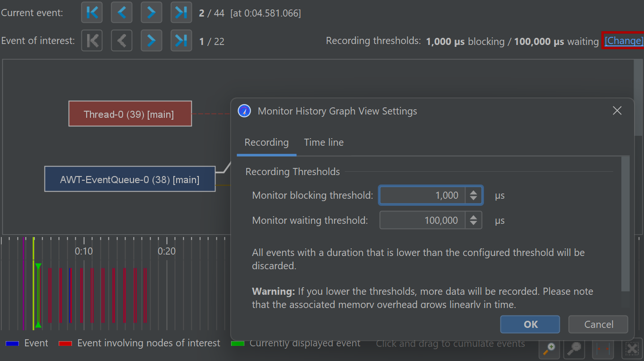Switch to the Recording tab
This screenshot has width=644, height=361.
click(x=267, y=142)
